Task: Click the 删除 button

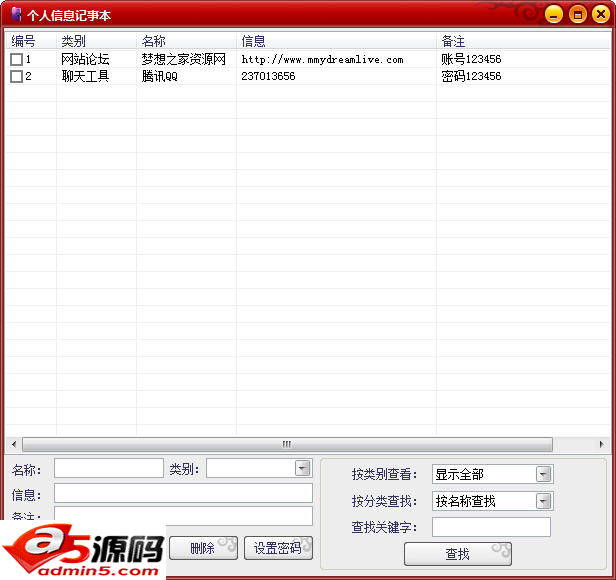Action: click(203, 548)
